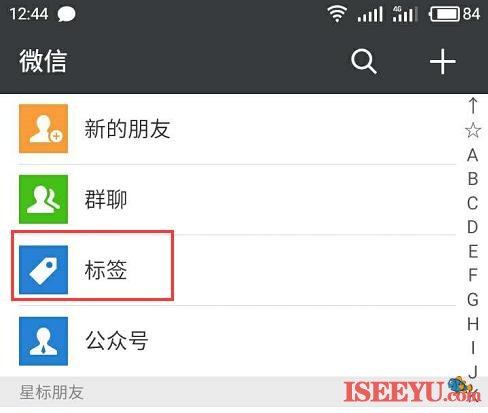Jump to letter A in index

[x=473, y=155]
